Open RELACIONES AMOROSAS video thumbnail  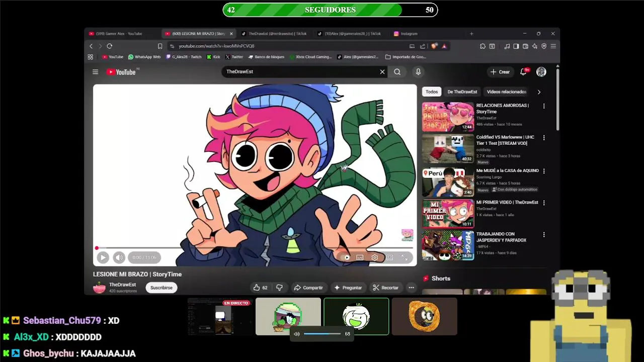[x=448, y=117]
